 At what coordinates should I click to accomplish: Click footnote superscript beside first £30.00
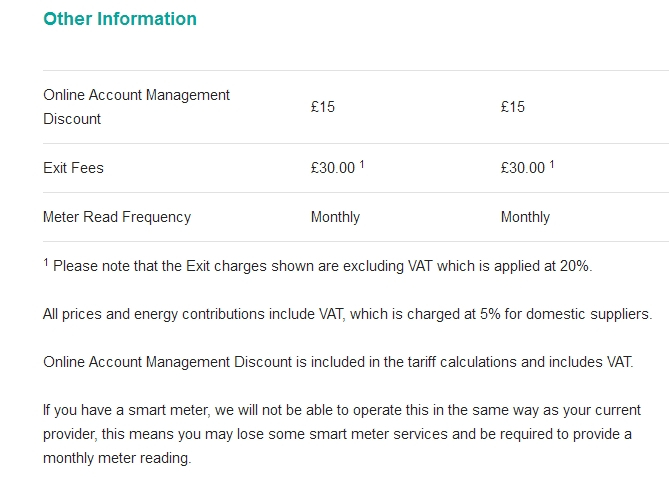(362, 164)
